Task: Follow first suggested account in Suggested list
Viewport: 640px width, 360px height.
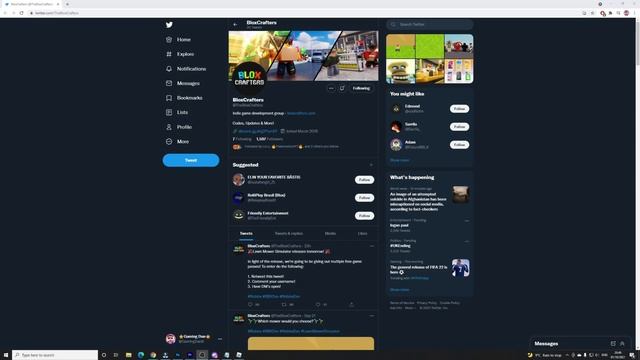Action: [364, 180]
